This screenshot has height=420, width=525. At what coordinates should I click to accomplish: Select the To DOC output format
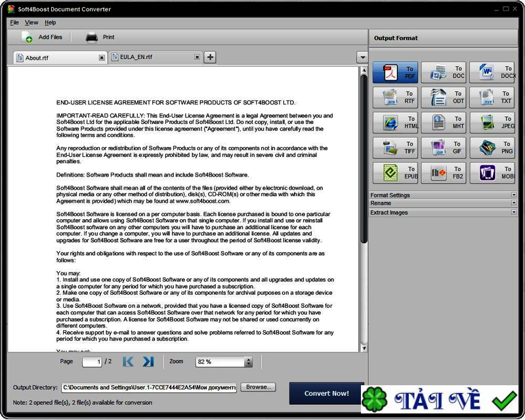(444, 72)
